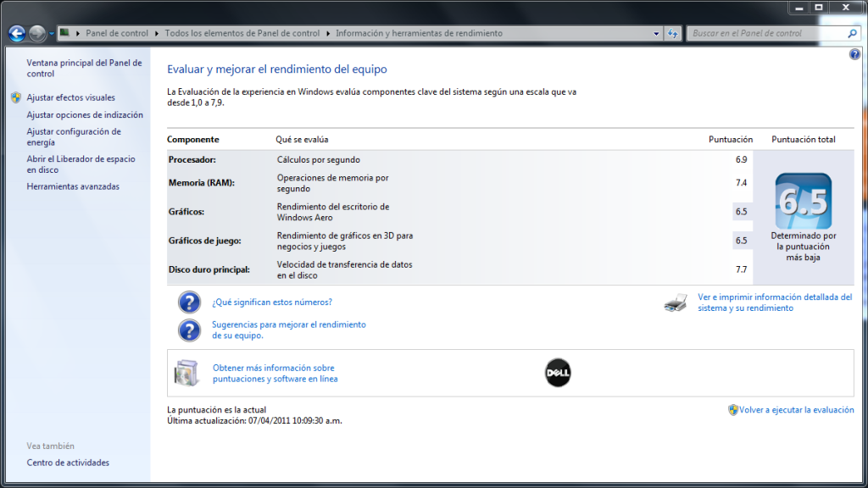The height and width of the screenshot is (488, 868).
Task: Select Panel de control breadcrumb
Action: (x=117, y=33)
